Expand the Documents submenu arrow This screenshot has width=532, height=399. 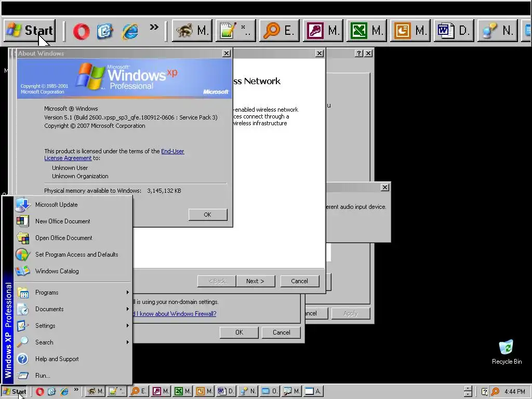tap(128, 309)
